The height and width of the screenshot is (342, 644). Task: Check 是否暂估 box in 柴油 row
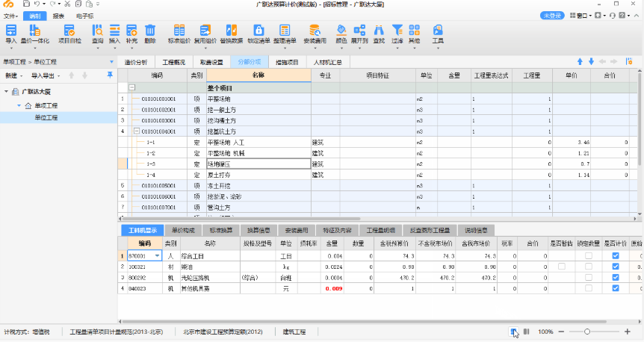click(561, 266)
